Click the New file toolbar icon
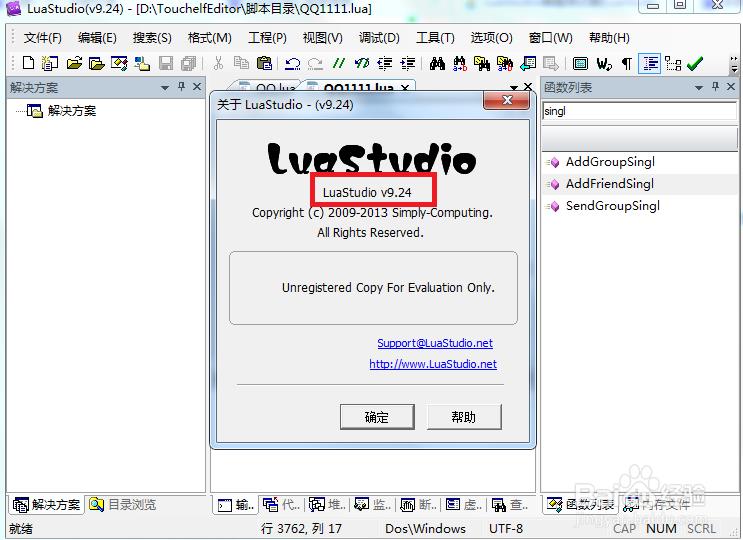Viewport: 743px width, 540px height. 28,63
